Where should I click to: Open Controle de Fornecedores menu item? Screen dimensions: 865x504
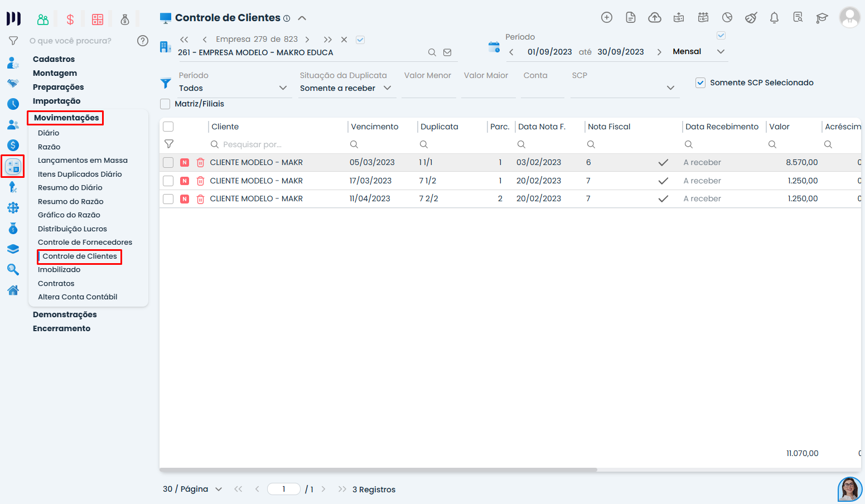pos(85,243)
